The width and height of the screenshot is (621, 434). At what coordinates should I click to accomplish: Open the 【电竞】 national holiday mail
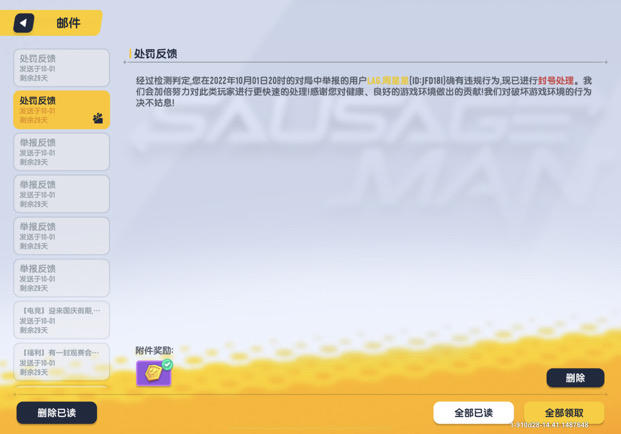pyautogui.click(x=61, y=320)
